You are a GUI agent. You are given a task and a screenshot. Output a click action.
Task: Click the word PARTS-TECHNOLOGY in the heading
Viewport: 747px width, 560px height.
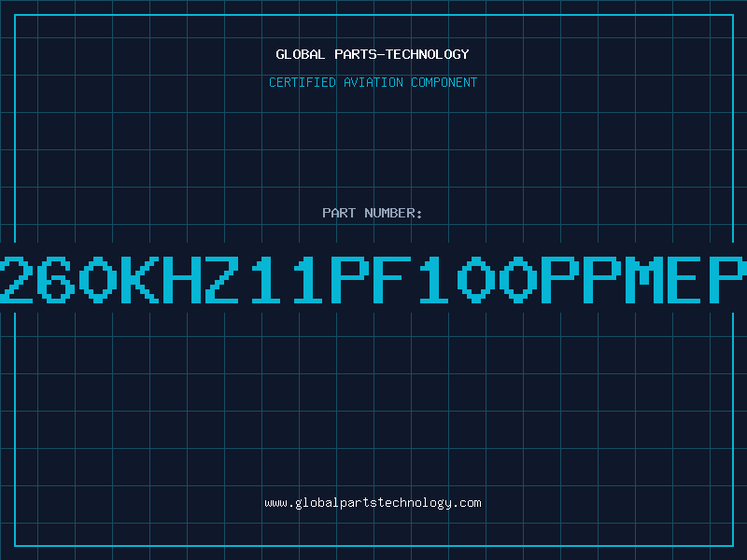pyautogui.click(x=402, y=54)
